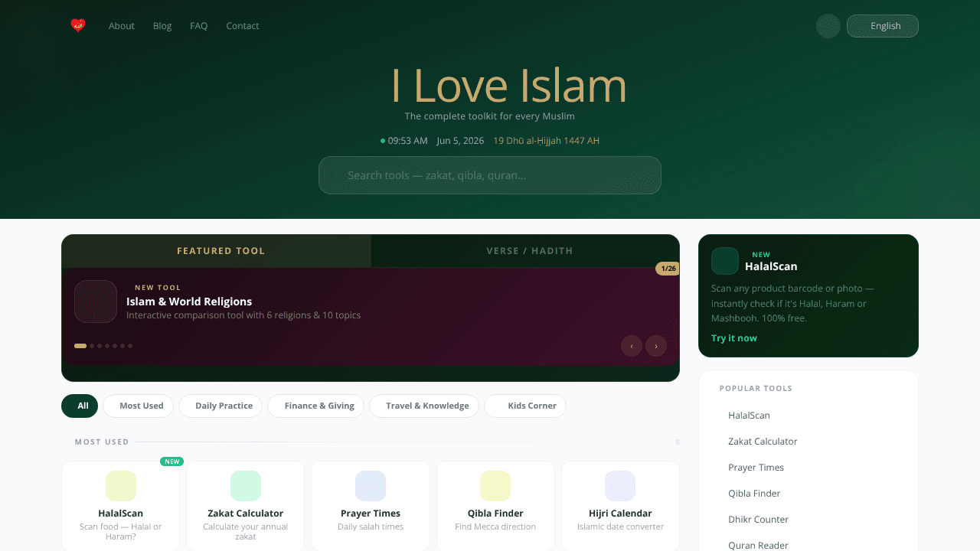Image resolution: width=980 pixels, height=551 pixels.
Task: Filter by Travel & Knowledge chip
Action: click(x=424, y=406)
